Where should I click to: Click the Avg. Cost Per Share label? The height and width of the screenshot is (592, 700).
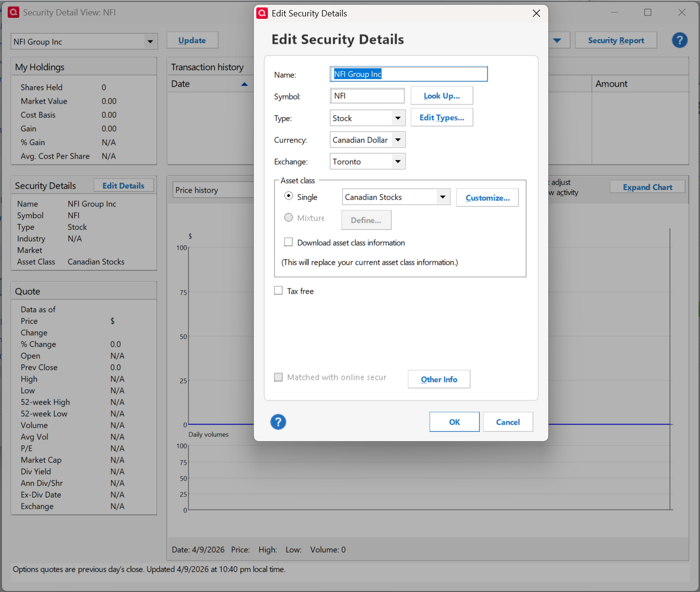click(55, 156)
